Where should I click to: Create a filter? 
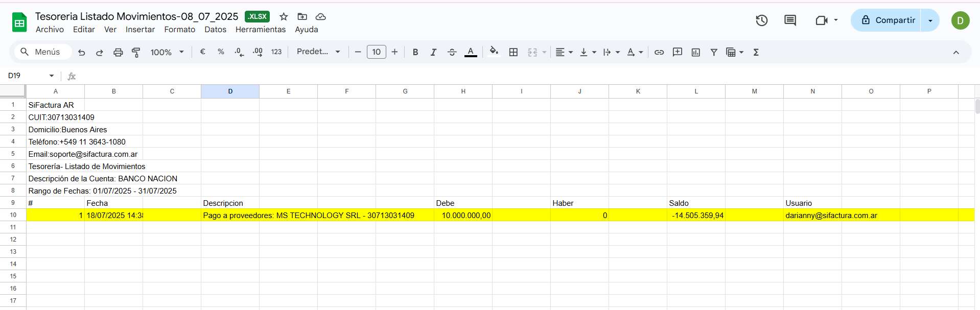[714, 52]
